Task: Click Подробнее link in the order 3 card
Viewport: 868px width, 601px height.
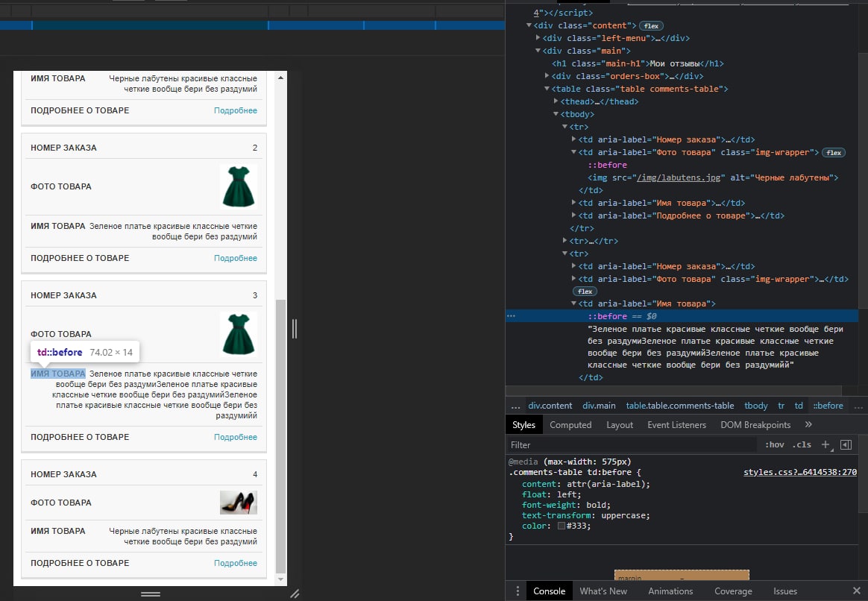Action: pos(235,437)
